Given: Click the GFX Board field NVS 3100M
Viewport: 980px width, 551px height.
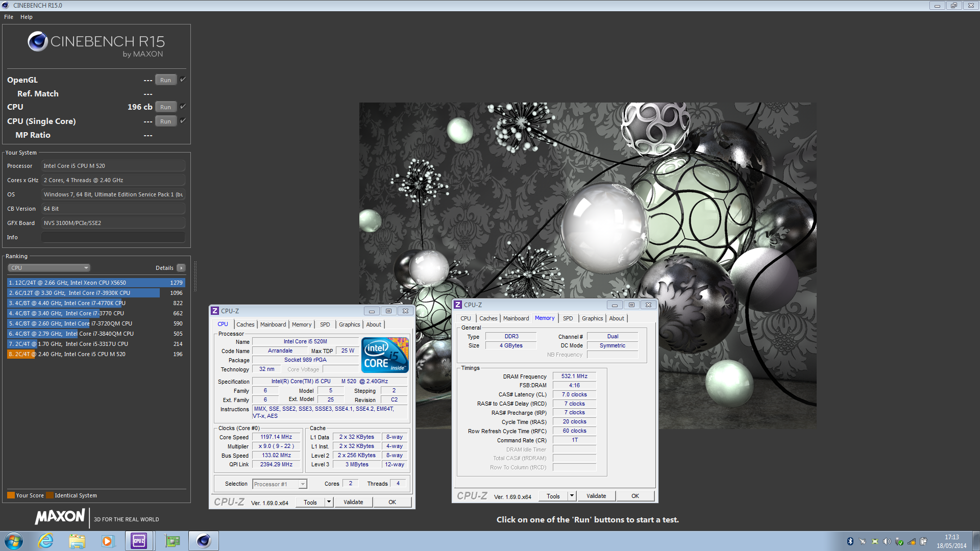Looking at the screenshot, I should [x=113, y=223].
